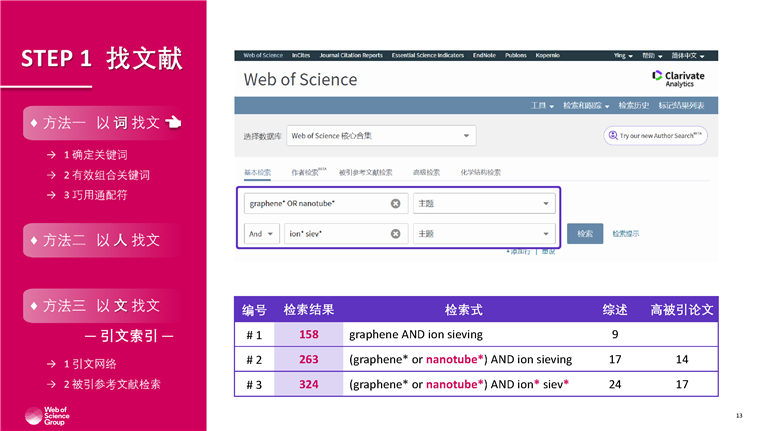The image size is (768, 431).
Task: Select 方法三 以文找文 heading
Action: coord(101,306)
